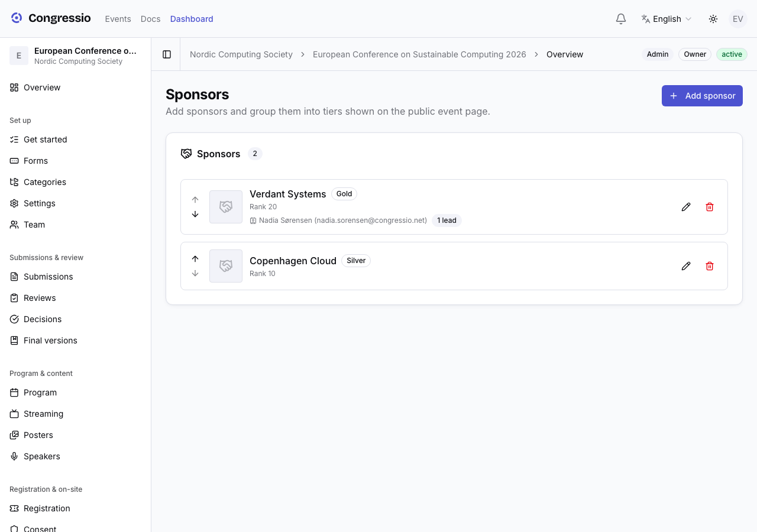Click the sponsors count badge 2
757x532 pixels.
coord(255,154)
